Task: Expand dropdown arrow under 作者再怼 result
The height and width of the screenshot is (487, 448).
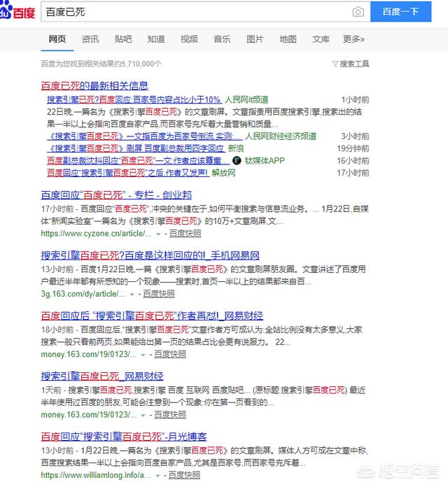Action: tap(143, 355)
